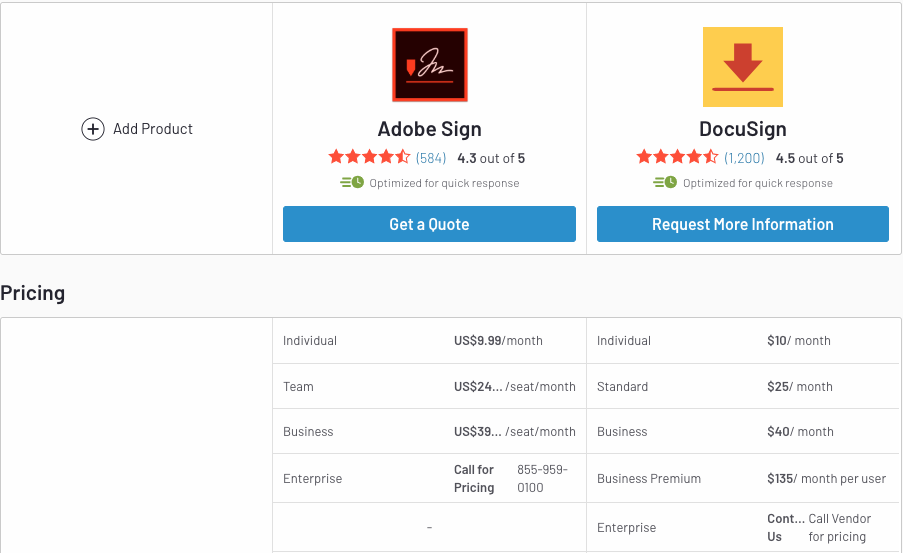This screenshot has width=903, height=553.
Task: Click the Adobe Sign product title
Action: 429,129
